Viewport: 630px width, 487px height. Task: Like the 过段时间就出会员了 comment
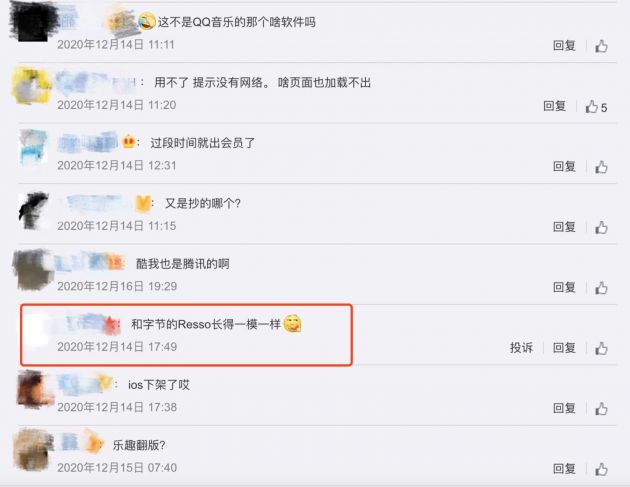pos(601,167)
